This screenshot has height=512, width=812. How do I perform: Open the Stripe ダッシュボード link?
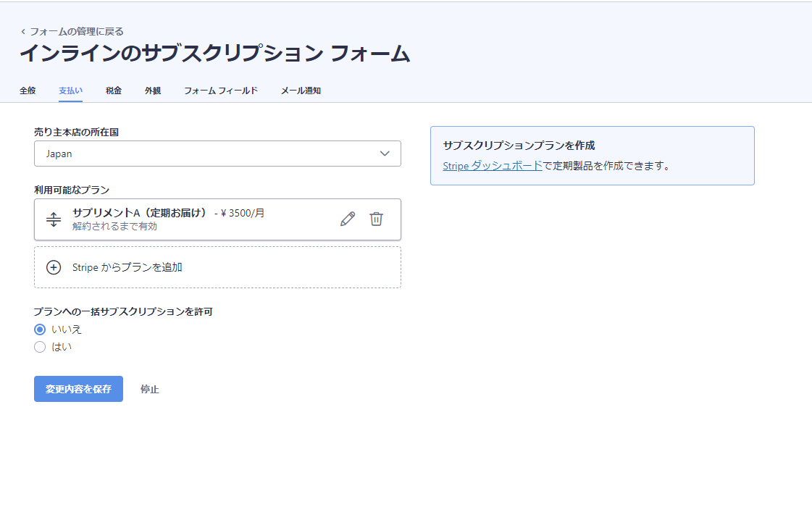tap(493, 166)
